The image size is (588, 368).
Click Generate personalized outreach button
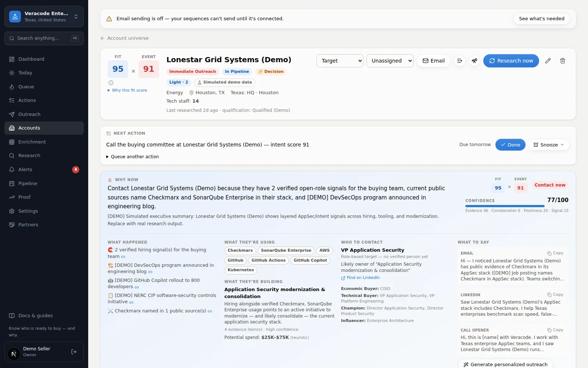pyautogui.click(x=505, y=364)
